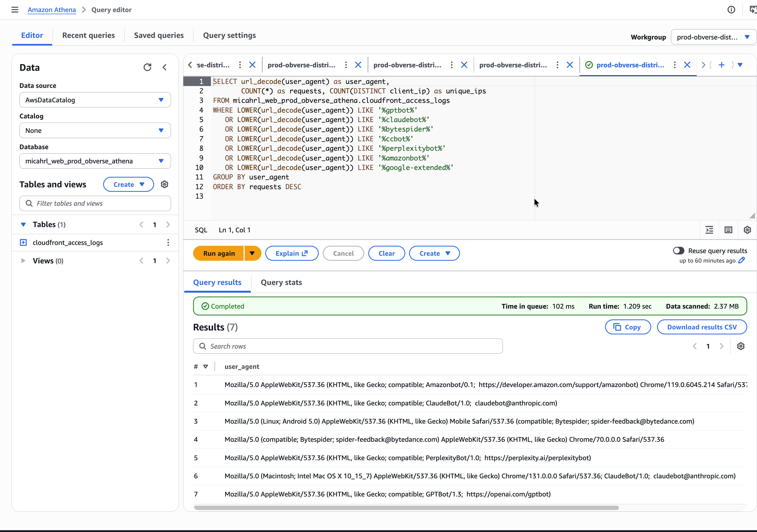Collapse the Tables section
Screen dimensions: 757x532
(x=23, y=224)
